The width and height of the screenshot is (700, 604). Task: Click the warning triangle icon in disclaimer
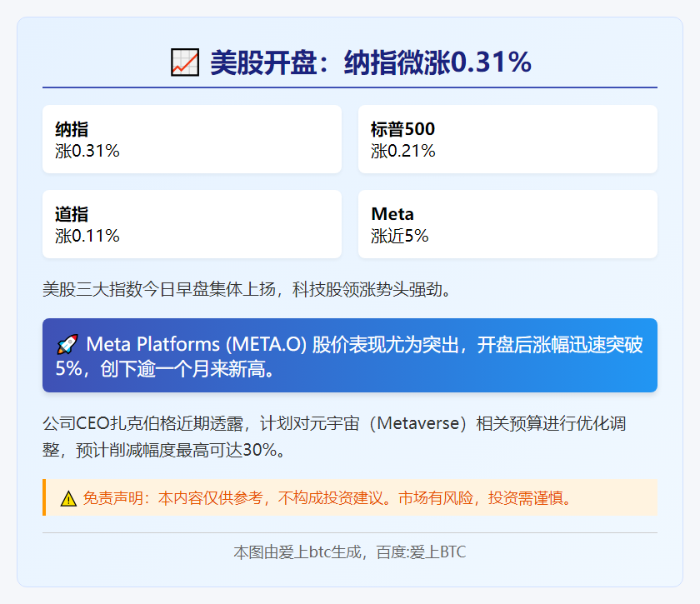click(x=68, y=498)
